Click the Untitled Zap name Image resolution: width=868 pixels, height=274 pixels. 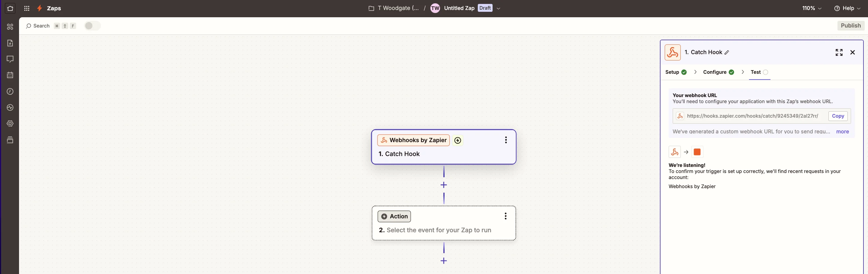tap(459, 8)
